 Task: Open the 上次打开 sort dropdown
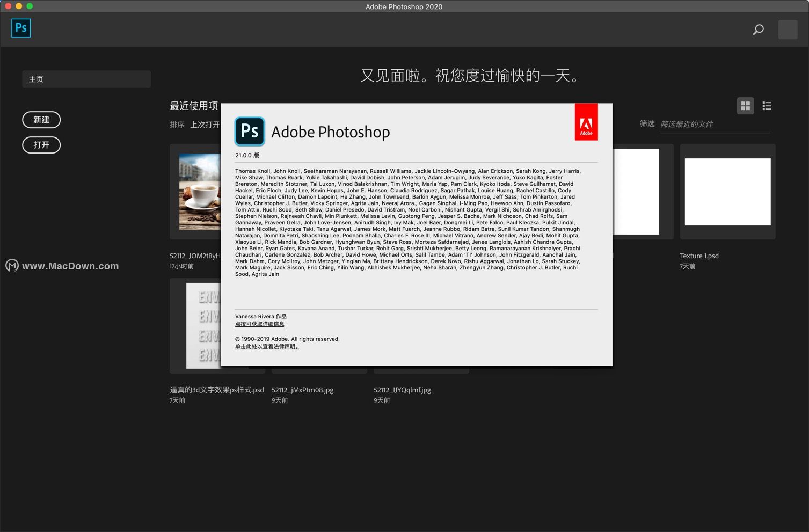tap(205, 125)
